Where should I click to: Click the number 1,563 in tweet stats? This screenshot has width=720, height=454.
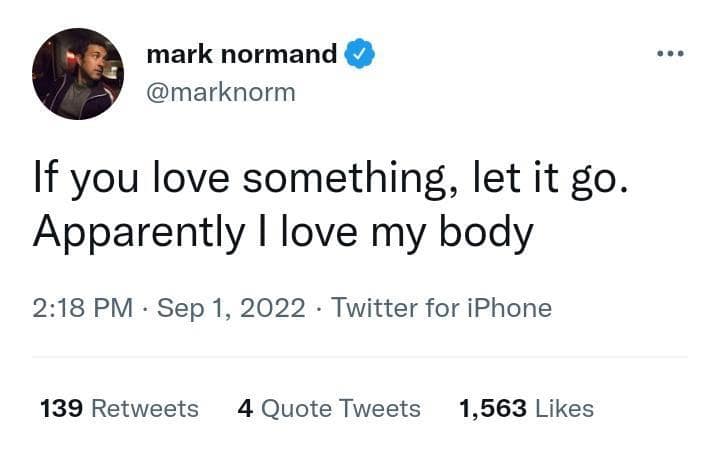[x=493, y=408]
